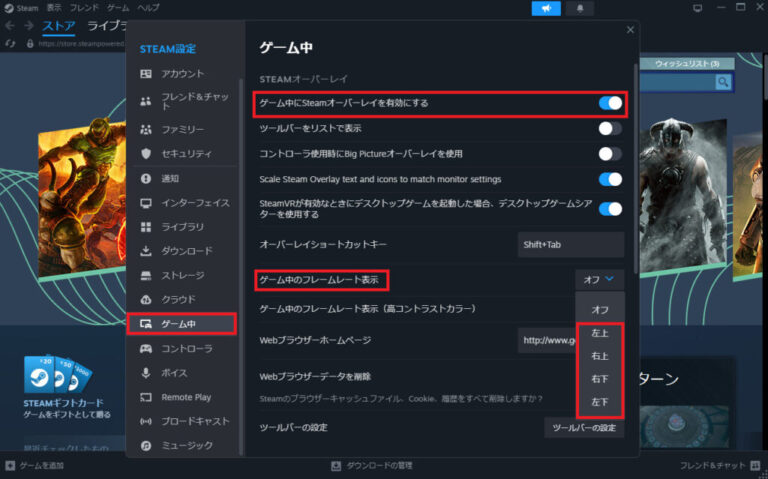Open the ヘルプ menu

point(148,8)
